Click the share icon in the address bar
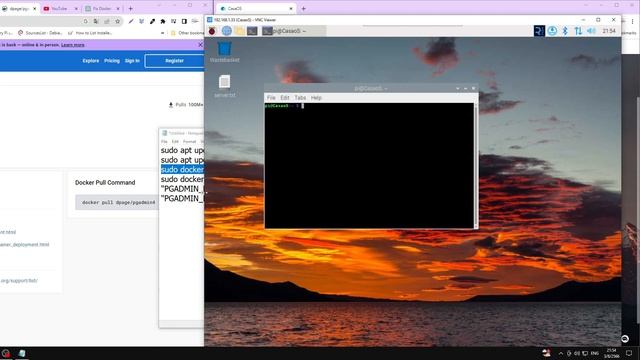 tap(107, 21)
